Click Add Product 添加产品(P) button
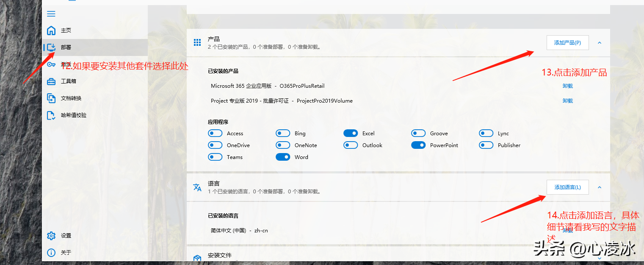 click(567, 43)
